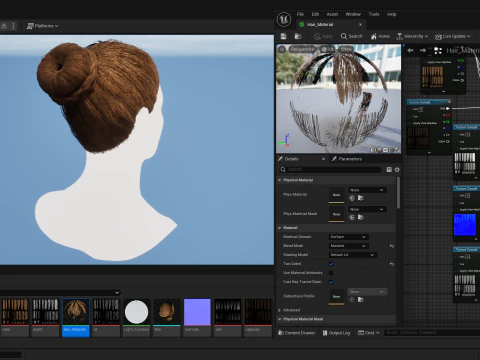
Task: Click the graph breadcrumb node icon
Action: click(x=438, y=50)
